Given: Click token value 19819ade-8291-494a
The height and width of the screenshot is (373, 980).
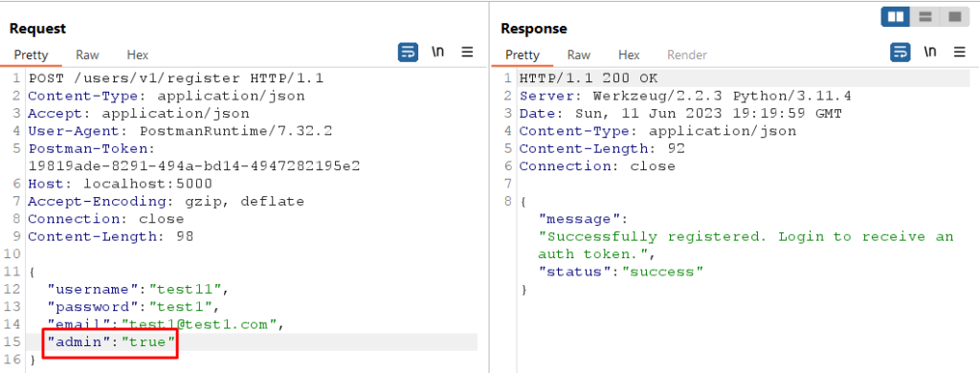Looking at the screenshot, I should (x=193, y=166).
